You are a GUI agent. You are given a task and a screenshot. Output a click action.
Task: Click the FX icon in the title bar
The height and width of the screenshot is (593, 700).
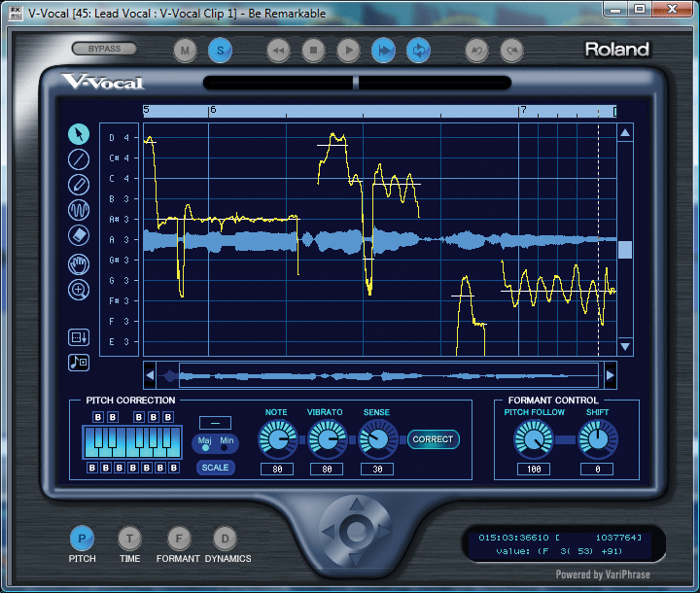click(16, 13)
